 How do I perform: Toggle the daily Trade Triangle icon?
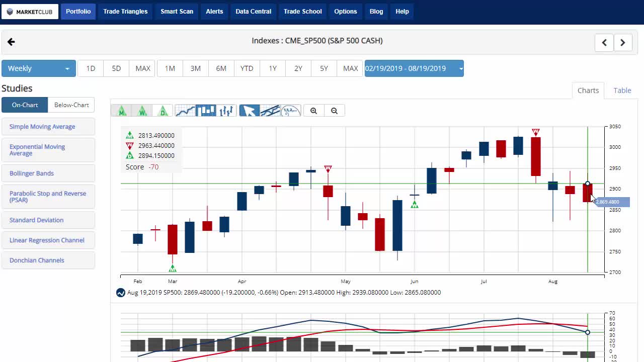[163, 111]
